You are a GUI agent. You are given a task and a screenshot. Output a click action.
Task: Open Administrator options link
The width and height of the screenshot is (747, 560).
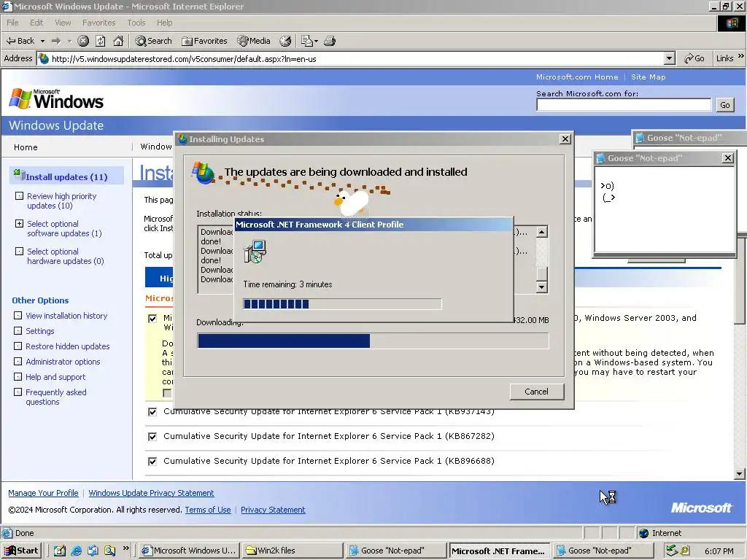pos(63,362)
